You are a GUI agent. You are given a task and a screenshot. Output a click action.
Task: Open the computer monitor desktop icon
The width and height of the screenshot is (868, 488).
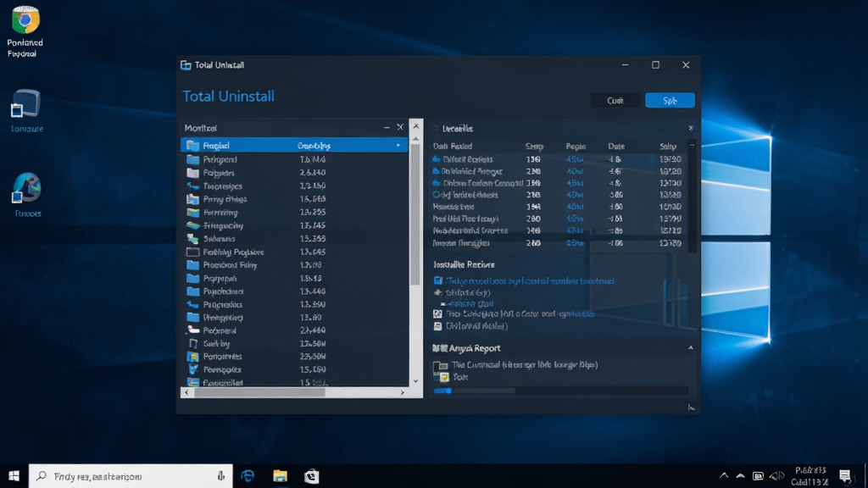[25, 104]
